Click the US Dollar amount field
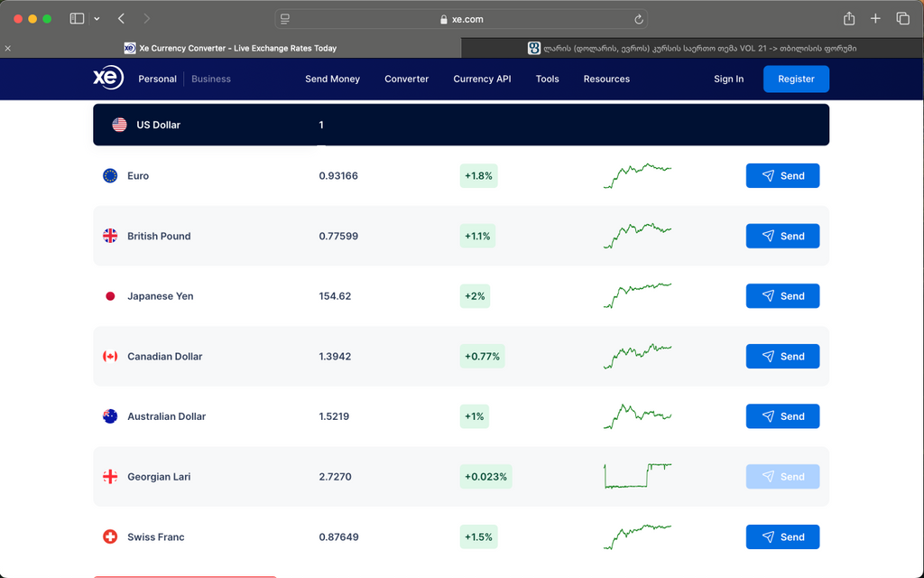924x578 pixels. (321, 125)
